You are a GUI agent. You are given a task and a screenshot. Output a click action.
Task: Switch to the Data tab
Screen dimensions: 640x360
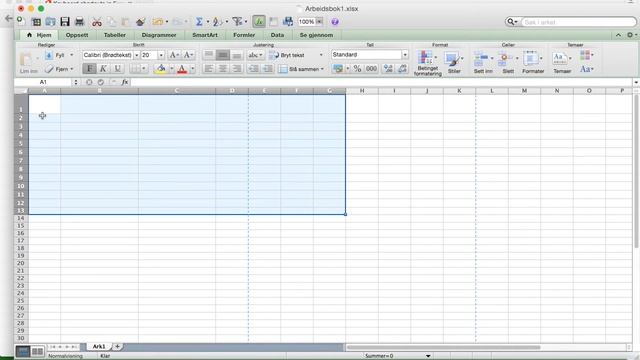coord(278,35)
